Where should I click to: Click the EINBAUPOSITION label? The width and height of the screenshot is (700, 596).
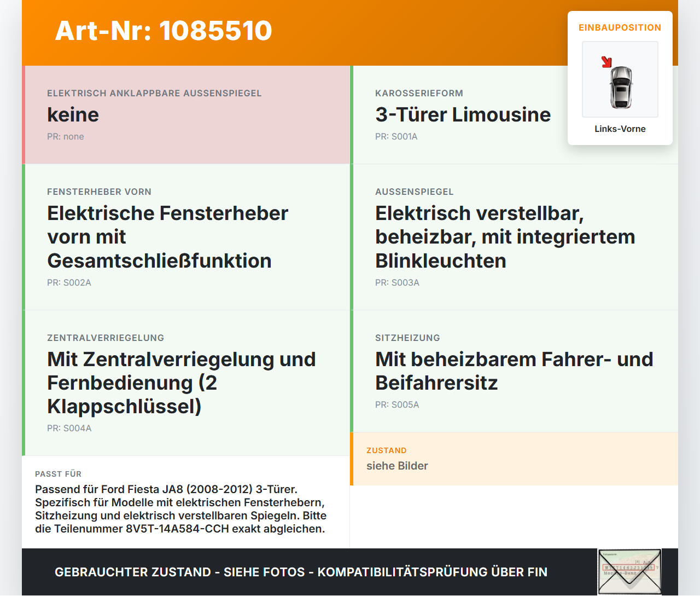pyautogui.click(x=620, y=27)
